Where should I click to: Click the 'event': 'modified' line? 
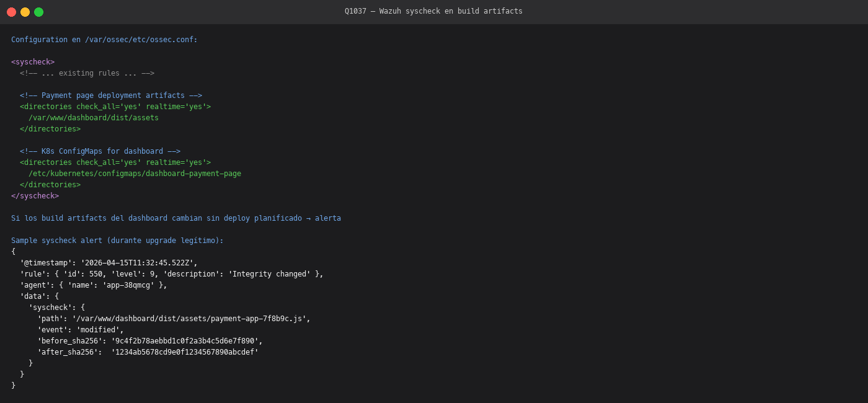click(x=81, y=330)
